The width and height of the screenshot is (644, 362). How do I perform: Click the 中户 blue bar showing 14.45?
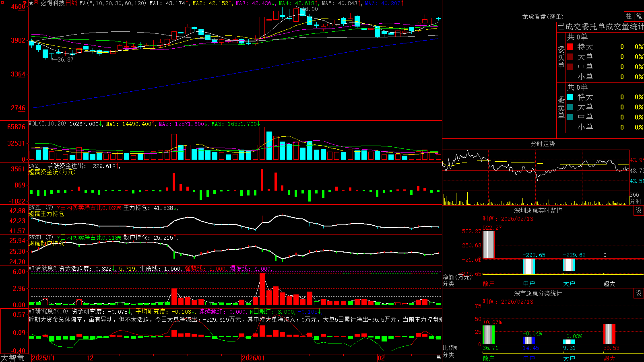click(x=529, y=340)
